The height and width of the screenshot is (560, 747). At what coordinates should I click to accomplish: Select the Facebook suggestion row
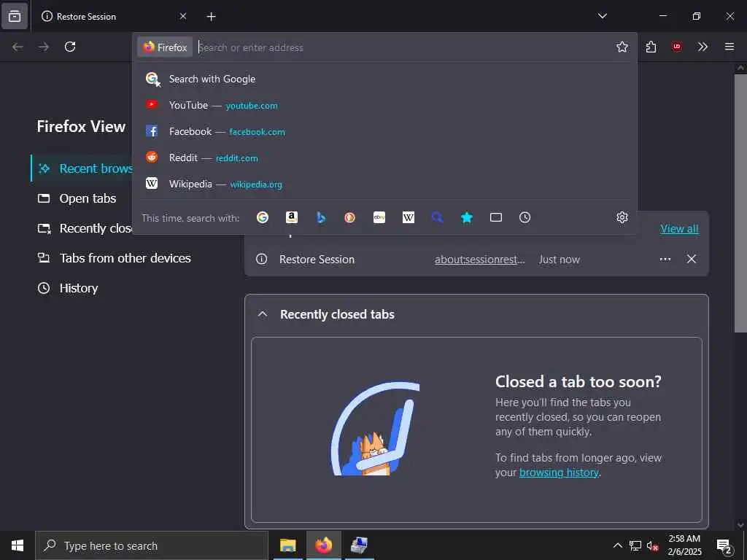385,131
